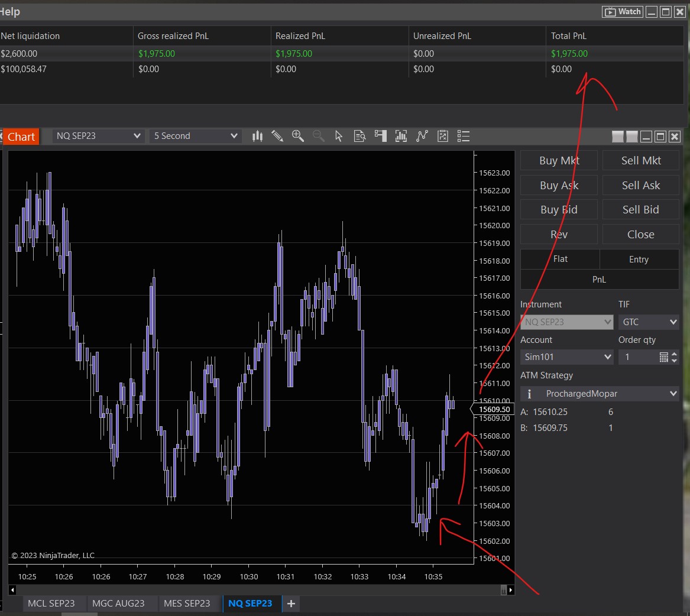690x616 pixels.
Task: Add a new chart tab with plus
Action: click(x=291, y=604)
